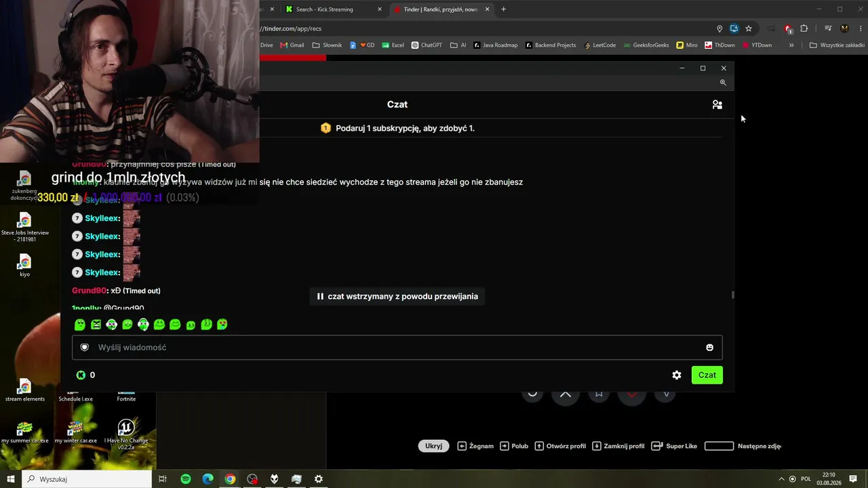Click the Ukryj shortcut hints button
Screen dimensions: 868x488
(433, 446)
